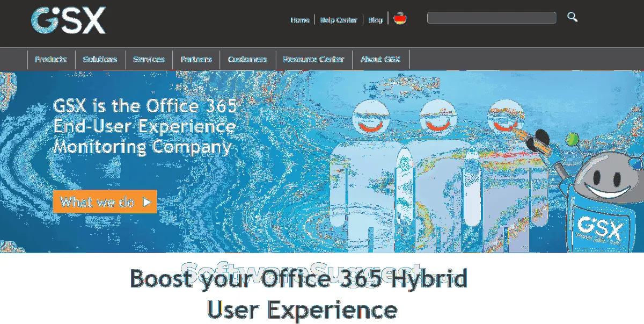Open the Customers menu
This screenshot has height=324, width=644.
pos(247,59)
